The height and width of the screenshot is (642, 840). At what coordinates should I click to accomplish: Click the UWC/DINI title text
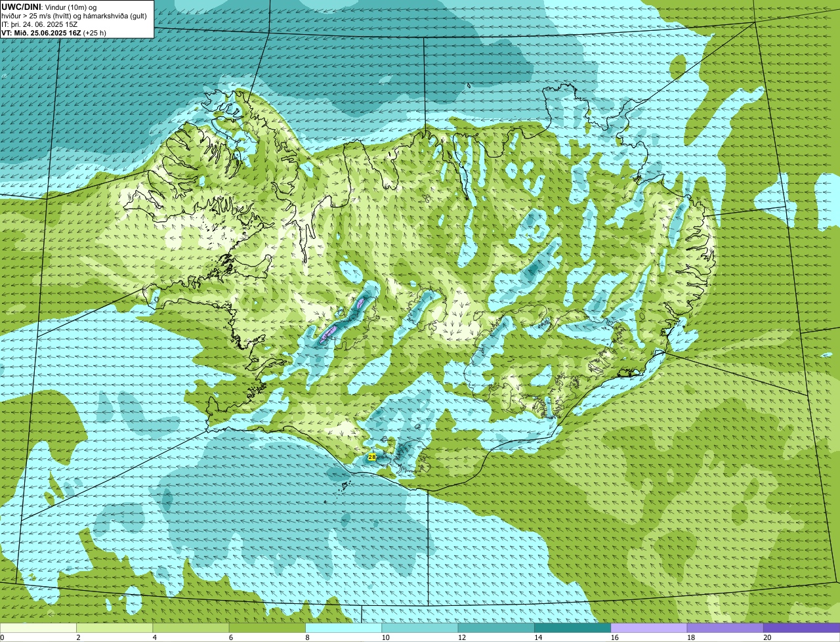pos(22,7)
